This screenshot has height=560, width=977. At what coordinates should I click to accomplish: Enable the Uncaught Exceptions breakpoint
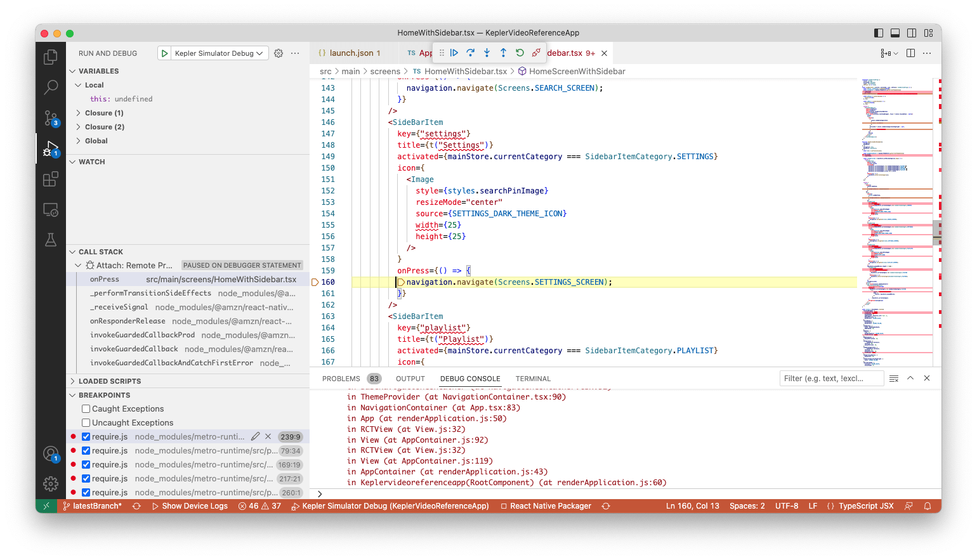click(86, 422)
